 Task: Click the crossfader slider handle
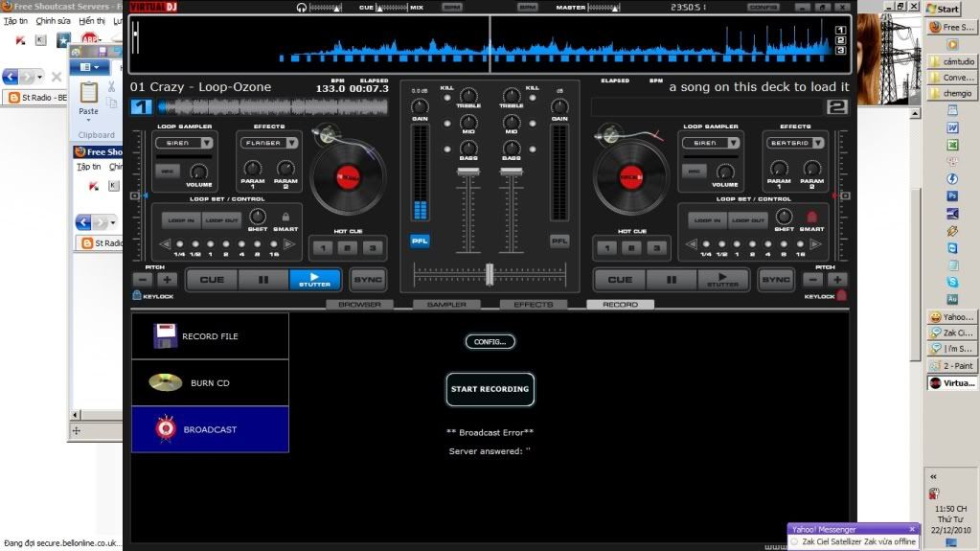tap(489, 274)
